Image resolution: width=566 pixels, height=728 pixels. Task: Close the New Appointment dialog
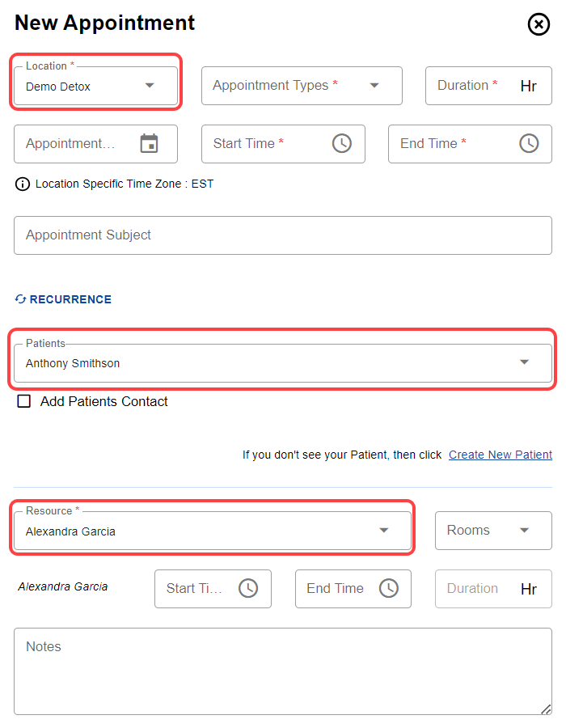(x=539, y=24)
